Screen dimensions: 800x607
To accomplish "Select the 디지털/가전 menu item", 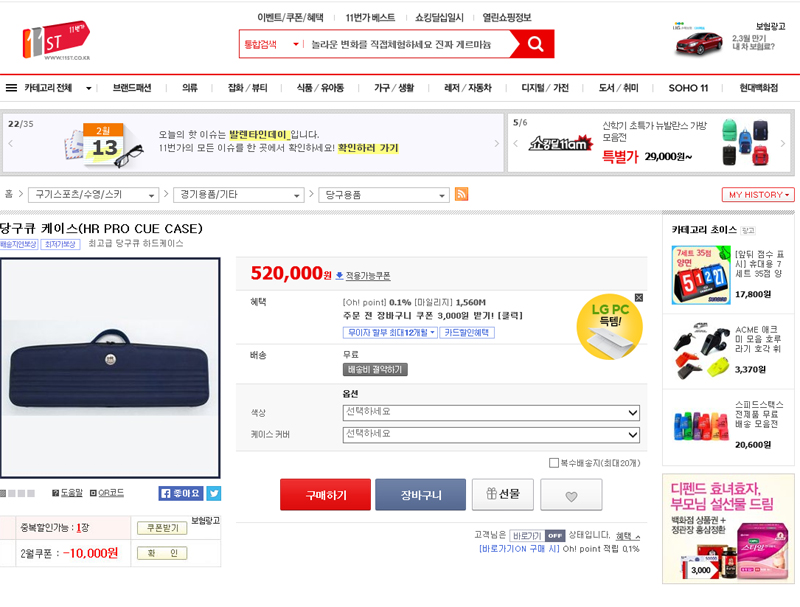I will click(x=545, y=88).
